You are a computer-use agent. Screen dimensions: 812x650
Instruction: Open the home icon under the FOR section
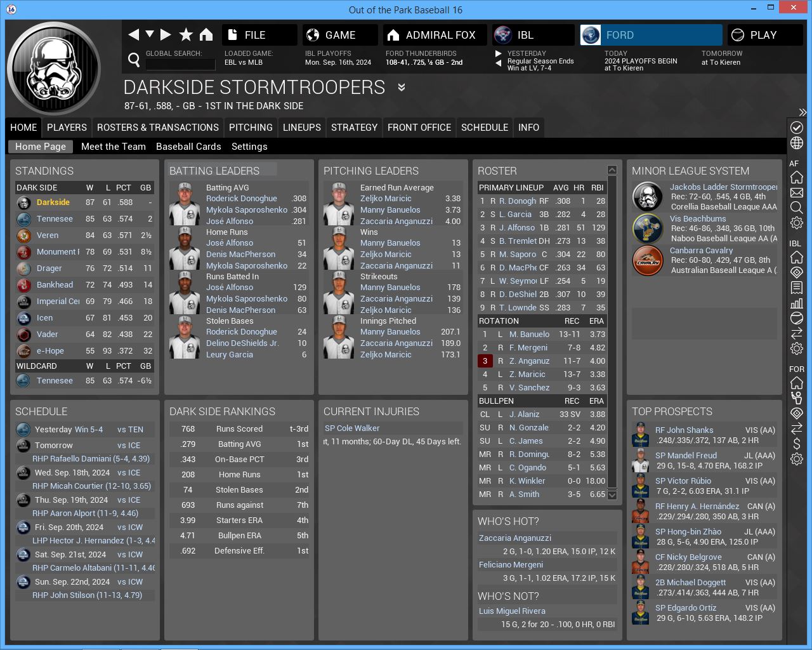(x=797, y=383)
